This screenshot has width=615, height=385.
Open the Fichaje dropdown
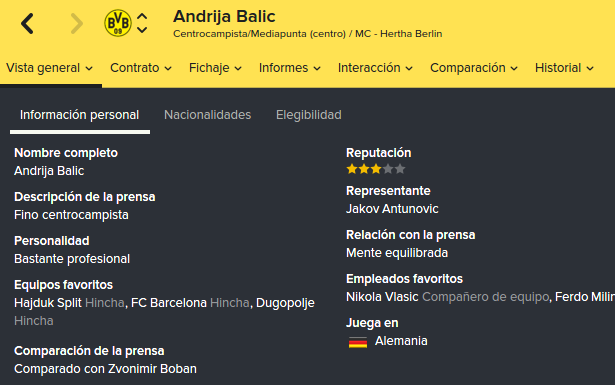point(215,68)
